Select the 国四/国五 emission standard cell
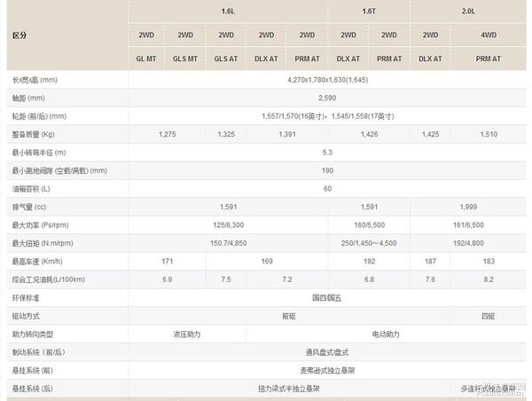This screenshot has height=401, width=532. click(327, 297)
